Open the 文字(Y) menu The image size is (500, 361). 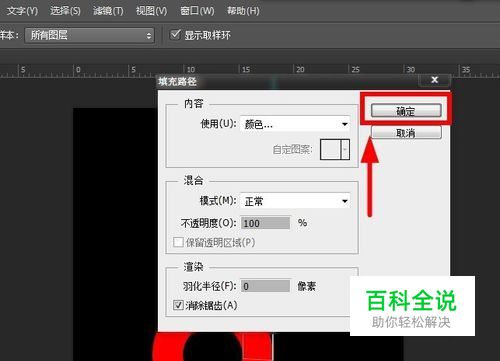(22, 11)
